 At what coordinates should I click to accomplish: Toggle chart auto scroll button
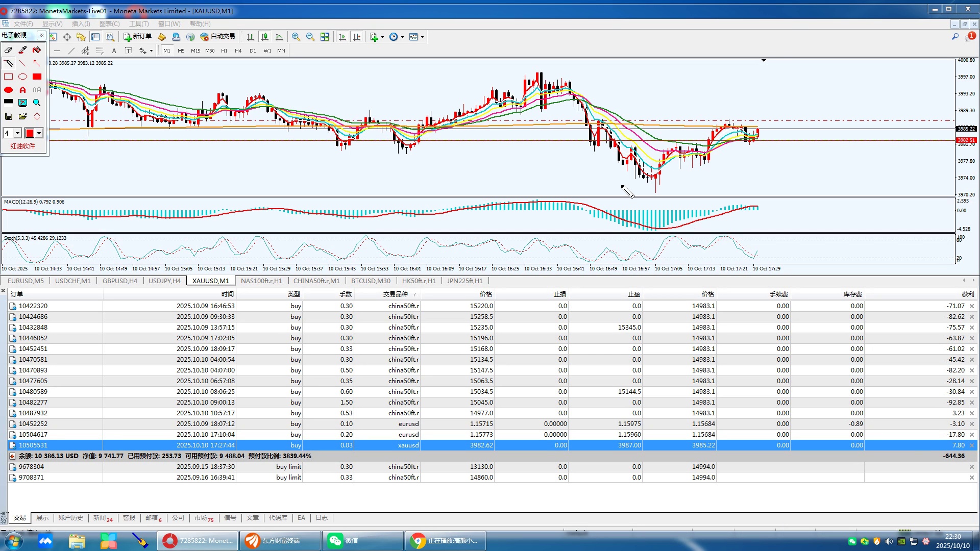pyautogui.click(x=342, y=37)
